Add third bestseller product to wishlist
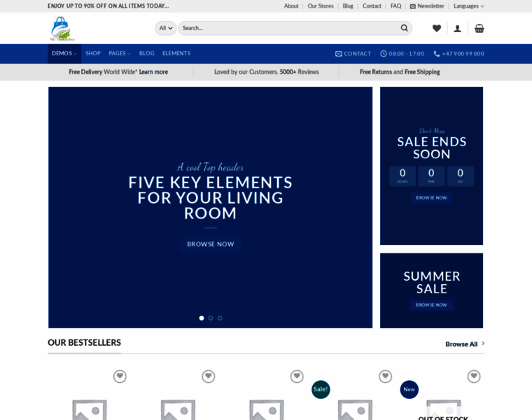 point(297,376)
